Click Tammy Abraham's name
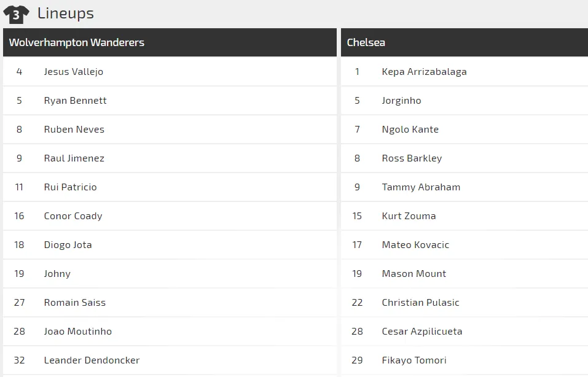This screenshot has height=377, width=588. coord(421,187)
